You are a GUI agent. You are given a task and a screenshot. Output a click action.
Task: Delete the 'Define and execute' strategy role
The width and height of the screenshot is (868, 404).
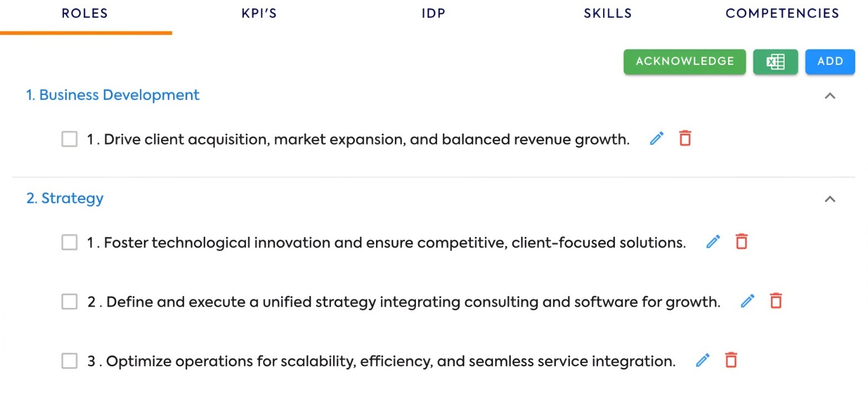pos(776,301)
